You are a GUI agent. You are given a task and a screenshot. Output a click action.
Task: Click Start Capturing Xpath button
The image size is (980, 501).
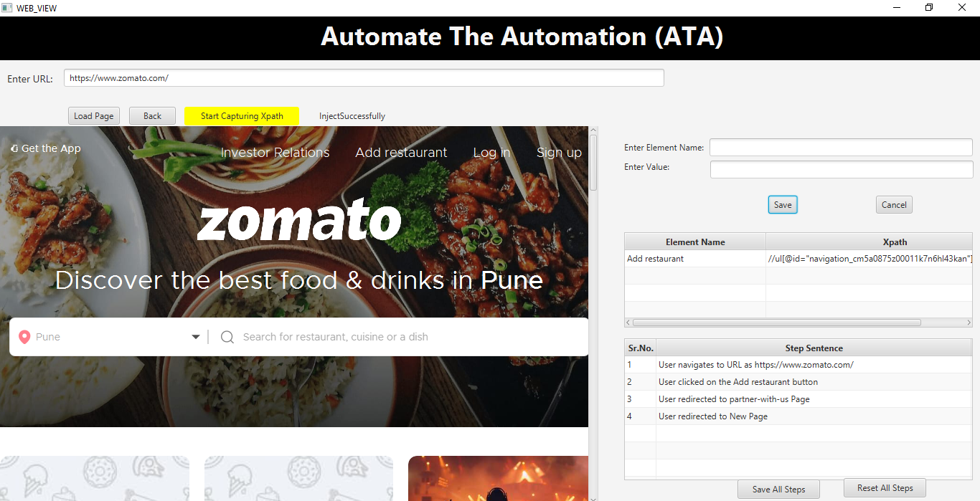pyautogui.click(x=242, y=116)
